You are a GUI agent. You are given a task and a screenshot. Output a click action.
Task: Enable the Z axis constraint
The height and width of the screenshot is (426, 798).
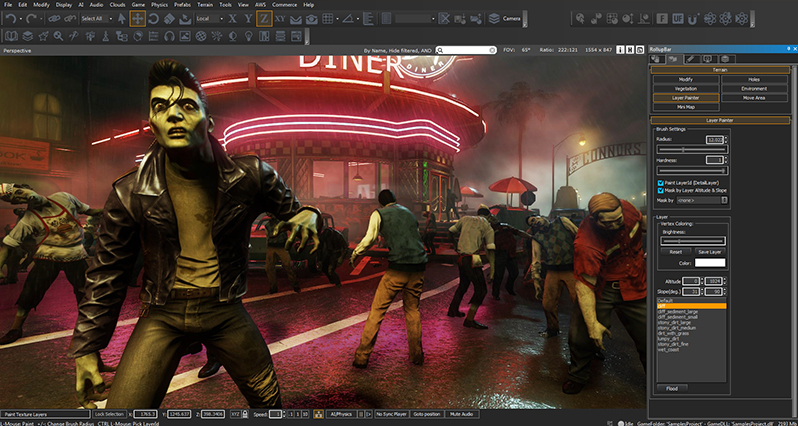click(264, 18)
